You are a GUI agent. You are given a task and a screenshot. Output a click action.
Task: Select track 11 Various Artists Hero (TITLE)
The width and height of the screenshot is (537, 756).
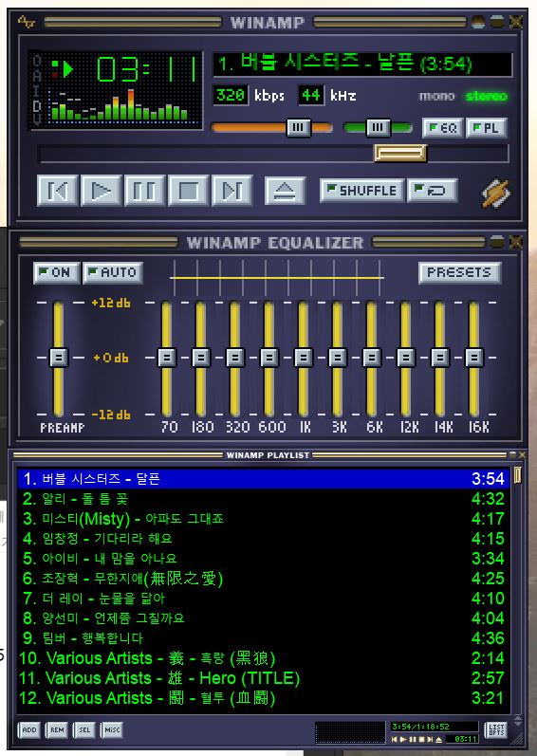(x=264, y=678)
